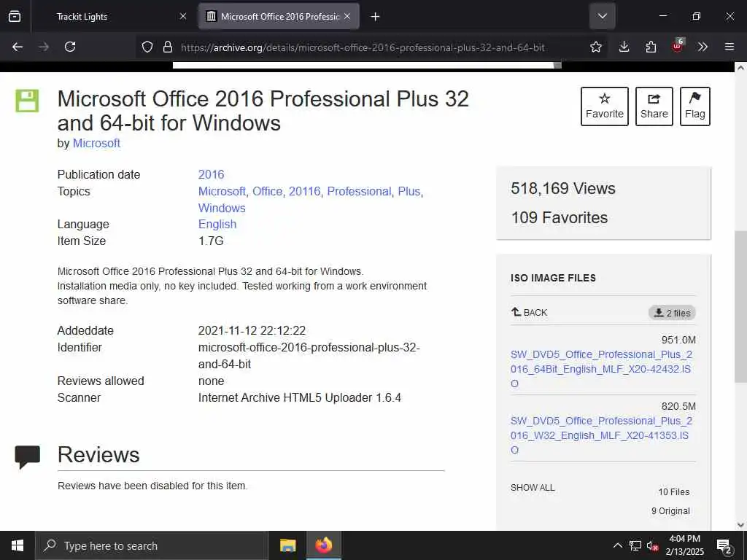The image size is (747, 560).
Task: Download the W32 Office ISO file
Action: 601,435
